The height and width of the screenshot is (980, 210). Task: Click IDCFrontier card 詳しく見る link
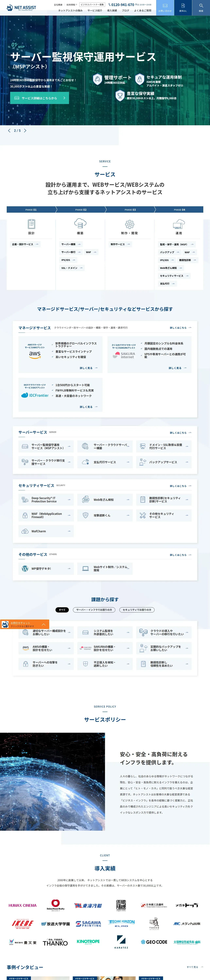(88, 407)
